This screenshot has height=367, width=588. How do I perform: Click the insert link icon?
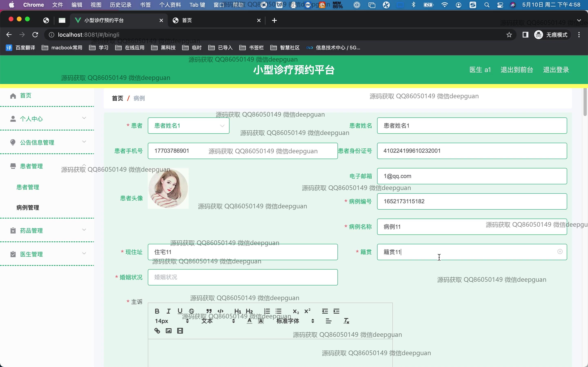157,331
